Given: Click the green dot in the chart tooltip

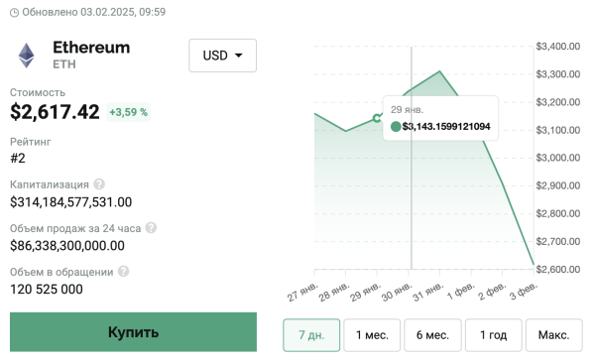Looking at the screenshot, I should point(396,126).
